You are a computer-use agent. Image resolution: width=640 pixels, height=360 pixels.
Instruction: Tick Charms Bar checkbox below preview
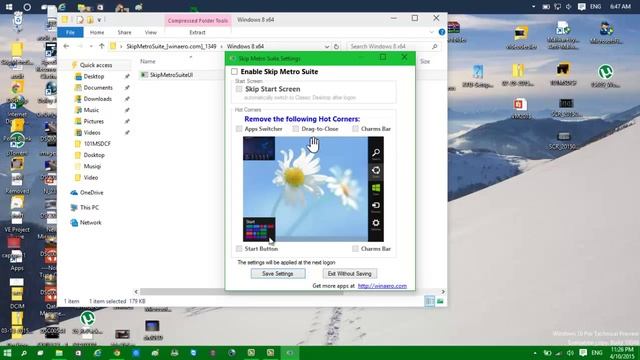tap(355, 249)
